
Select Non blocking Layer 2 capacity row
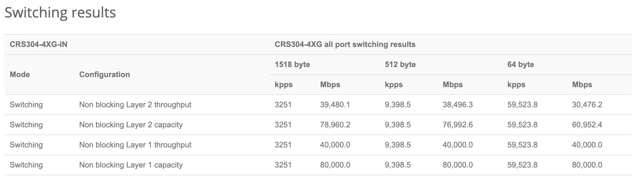pos(131,125)
